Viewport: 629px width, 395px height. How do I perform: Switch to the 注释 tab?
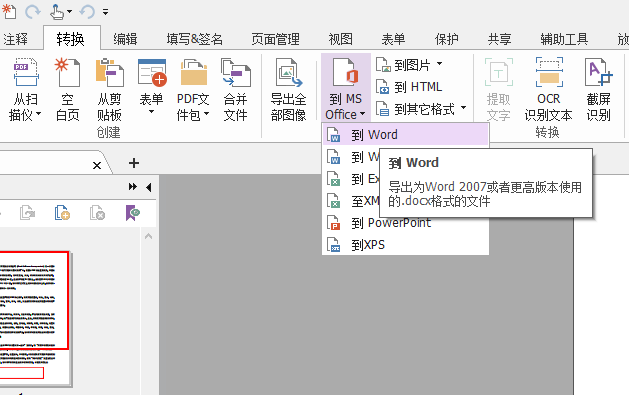(16, 39)
